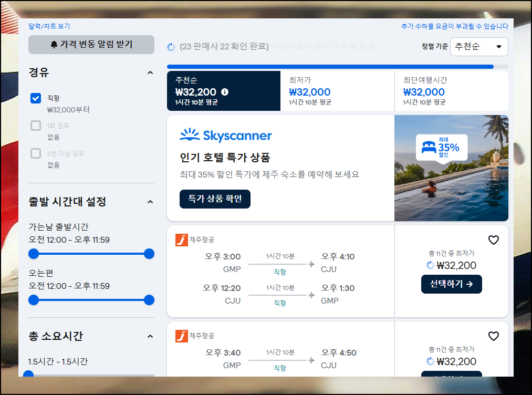
Task: Select the 최저가 cheapest tab
Action: pos(337,90)
